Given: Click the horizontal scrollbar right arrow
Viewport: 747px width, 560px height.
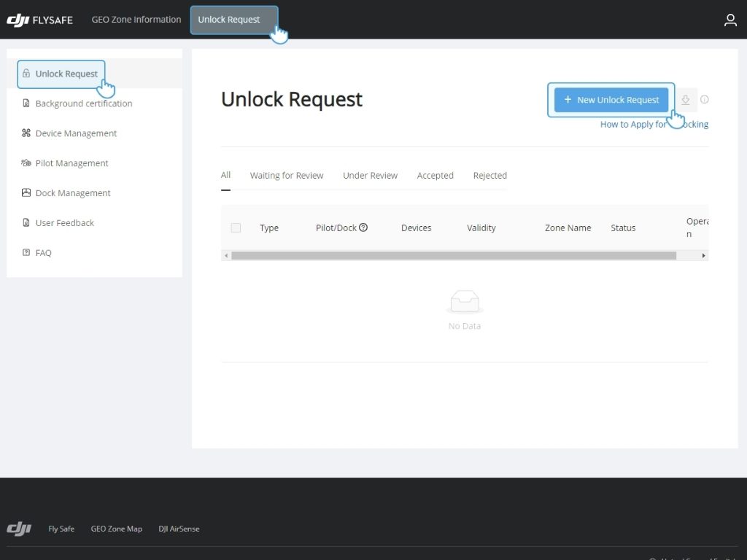Looking at the screenshot, I should [x=703, y=256].
